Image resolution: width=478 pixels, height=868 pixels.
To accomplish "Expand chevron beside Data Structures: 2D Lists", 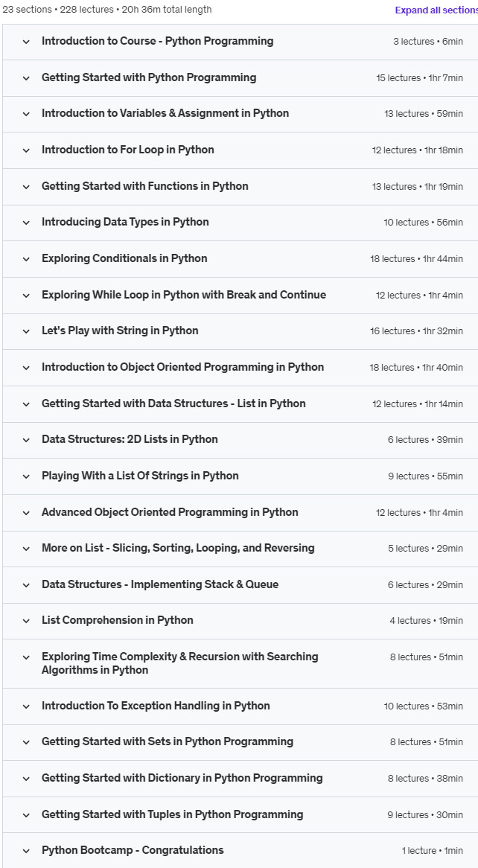I will (x=26, y=439).
